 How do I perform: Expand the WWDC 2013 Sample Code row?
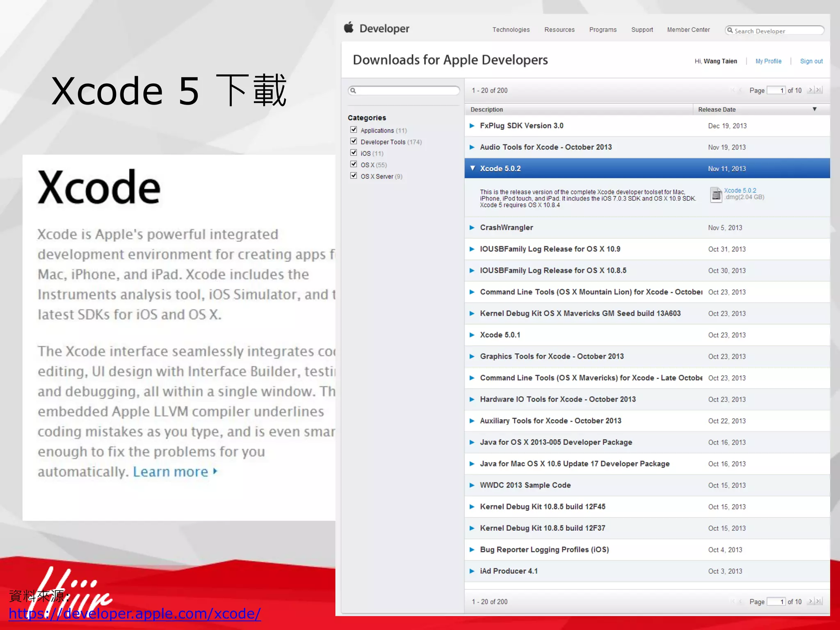tap(472, 485)
